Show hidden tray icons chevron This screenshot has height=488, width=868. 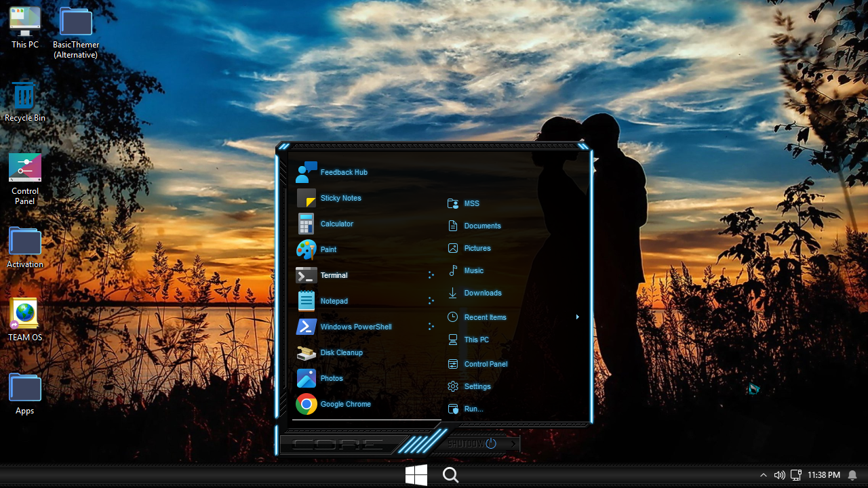[x=764, y=476]
